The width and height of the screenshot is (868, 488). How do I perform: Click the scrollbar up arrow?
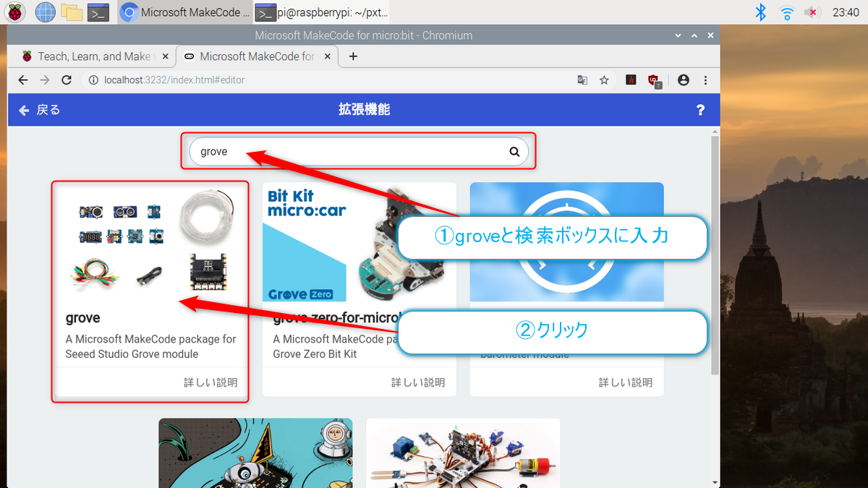715,132
